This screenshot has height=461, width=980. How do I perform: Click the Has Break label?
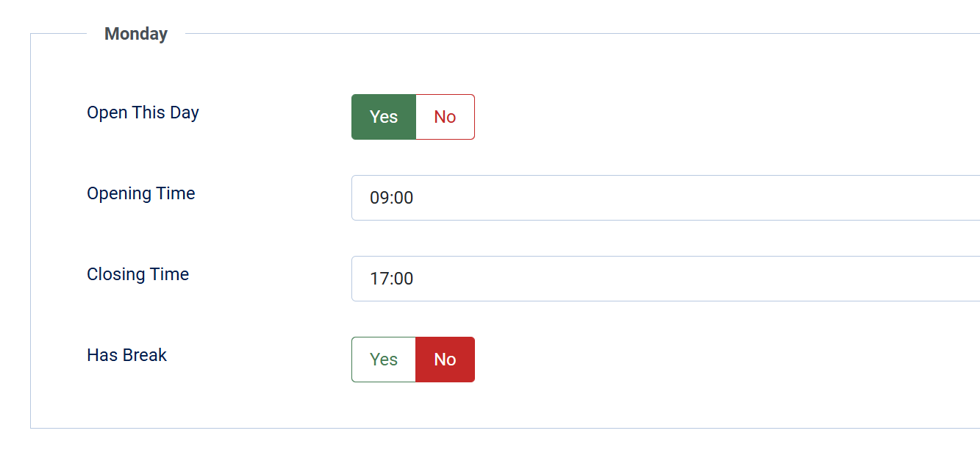coord(126,355)
